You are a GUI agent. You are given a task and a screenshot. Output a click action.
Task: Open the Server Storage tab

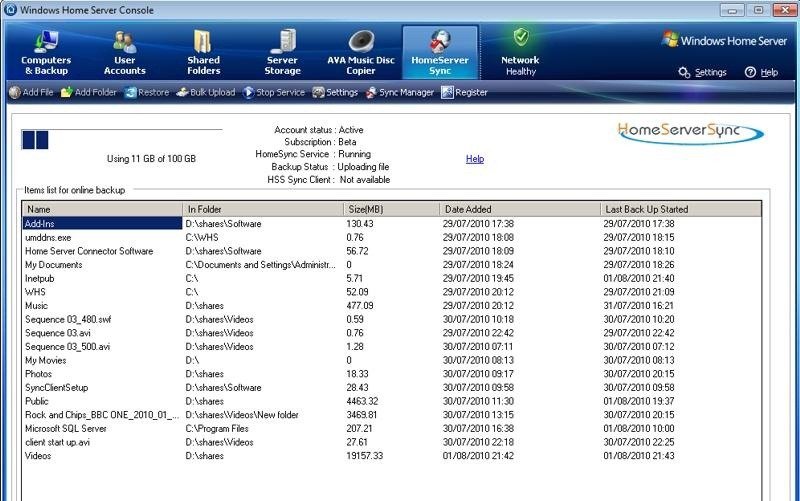282,53
